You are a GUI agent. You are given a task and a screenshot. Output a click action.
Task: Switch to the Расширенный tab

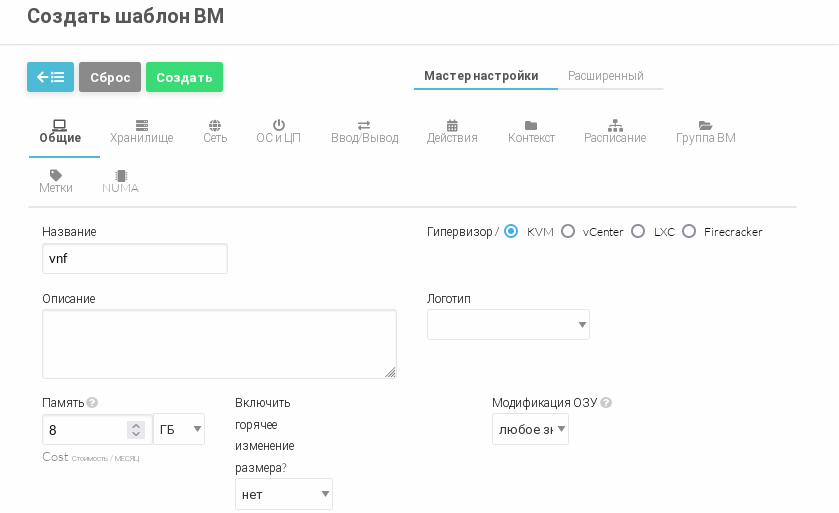pos(605,76)
